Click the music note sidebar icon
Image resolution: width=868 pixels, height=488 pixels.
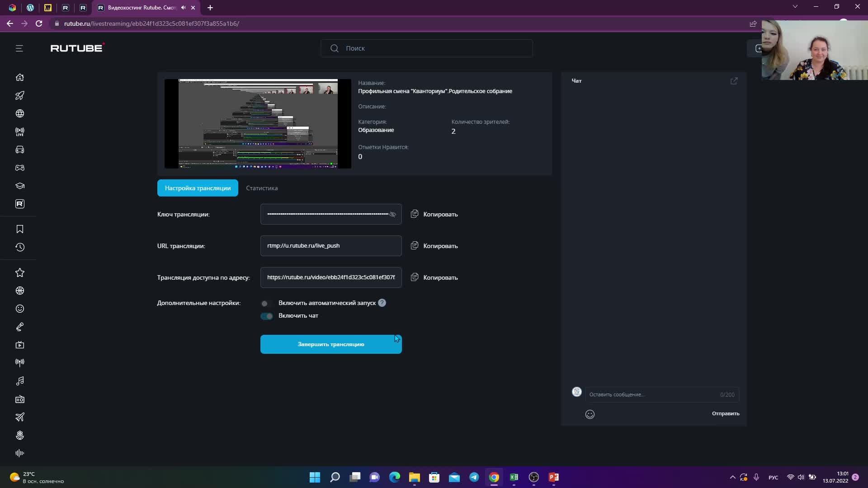coord(20,381)
